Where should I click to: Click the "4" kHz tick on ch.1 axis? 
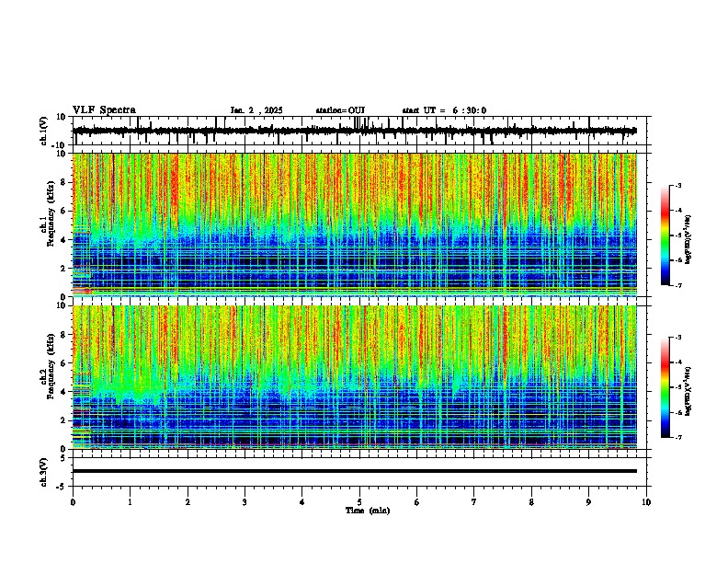pos(63,240)
